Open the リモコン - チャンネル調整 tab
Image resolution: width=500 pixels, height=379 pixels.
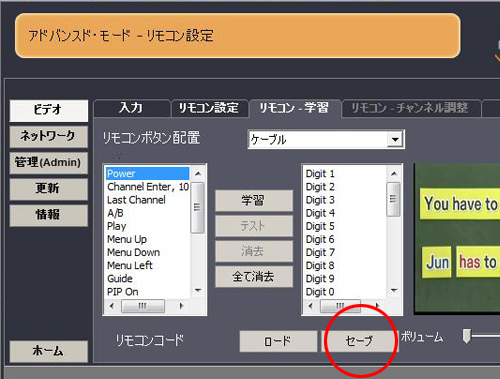(x=411, y=108)
